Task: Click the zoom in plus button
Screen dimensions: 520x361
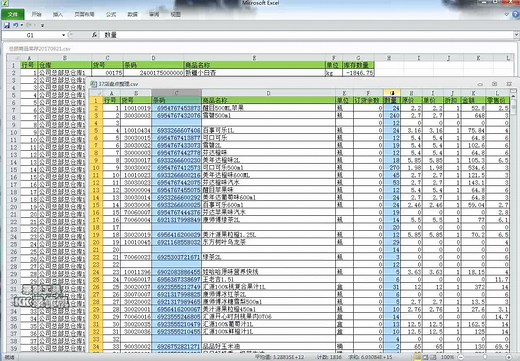Action: tap(509, 357)
